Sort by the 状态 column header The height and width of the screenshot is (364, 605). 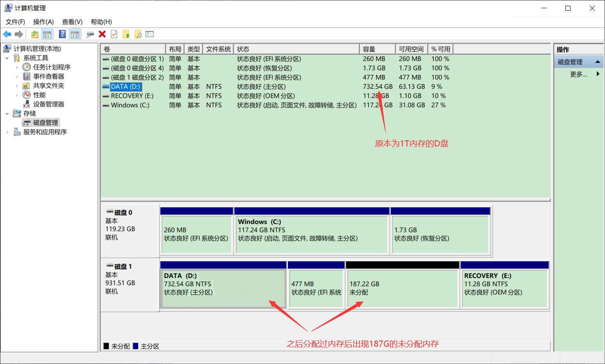pyautogui.click(x=296, y=49)
